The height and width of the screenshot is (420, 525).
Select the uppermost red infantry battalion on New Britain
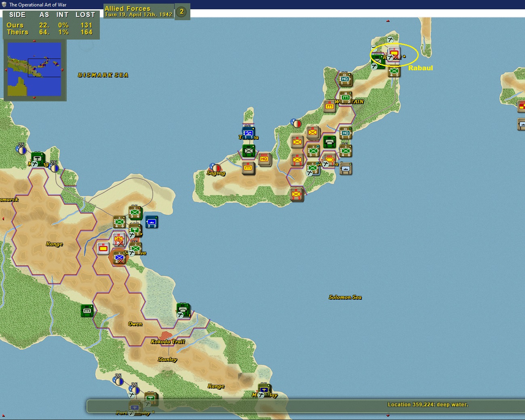313,132
